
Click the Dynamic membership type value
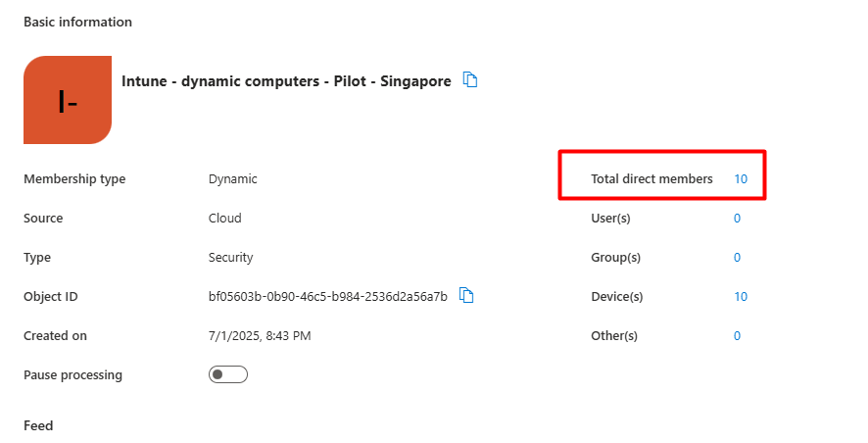click(232, 179)
